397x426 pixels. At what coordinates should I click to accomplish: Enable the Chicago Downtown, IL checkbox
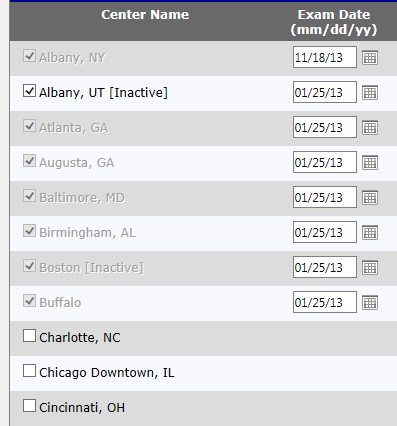29,370
